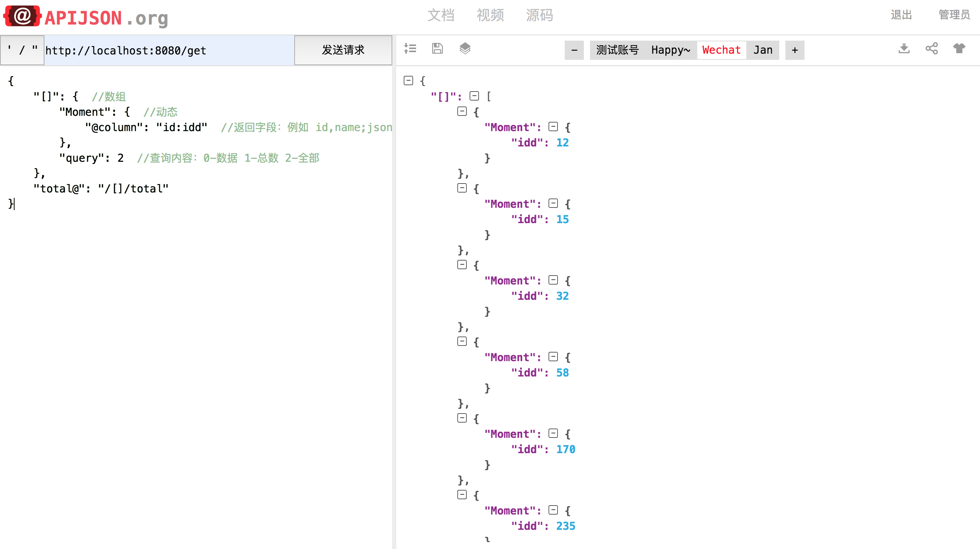
Task: Click the share icon
Action: click(932, 49)
